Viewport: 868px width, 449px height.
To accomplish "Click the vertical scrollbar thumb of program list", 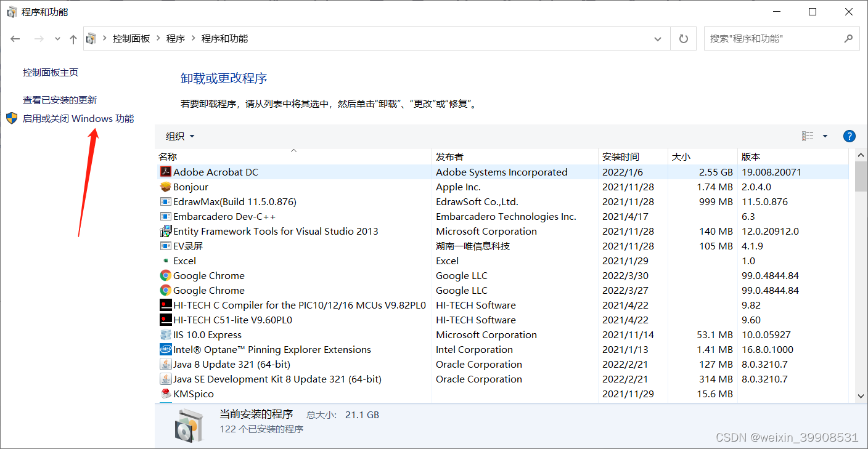I will tap(861, 177).
